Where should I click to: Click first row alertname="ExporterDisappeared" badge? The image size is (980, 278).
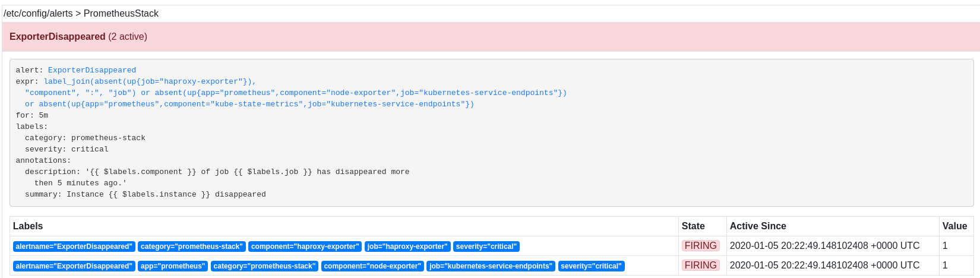pyautogui.click(x=74, y=247)
